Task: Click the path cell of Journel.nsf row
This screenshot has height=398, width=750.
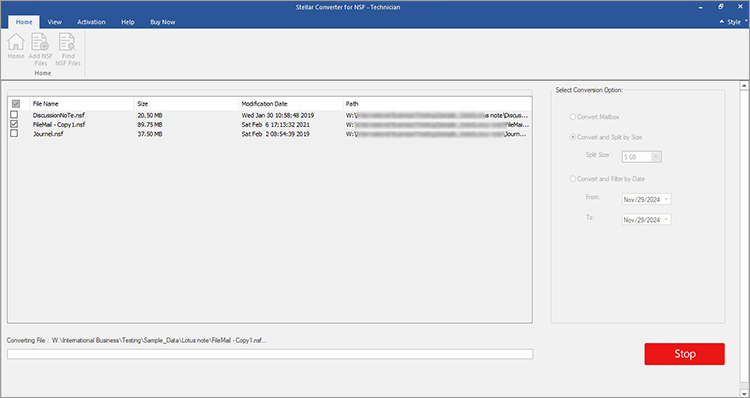Action: 437,134
